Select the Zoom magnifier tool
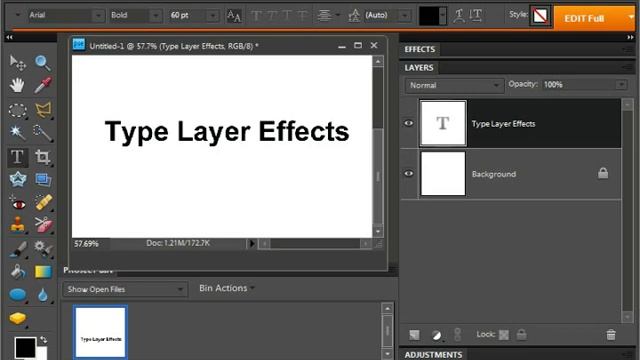Image resolution: width=640 pixels, height=360 pixels. point(42,63)
